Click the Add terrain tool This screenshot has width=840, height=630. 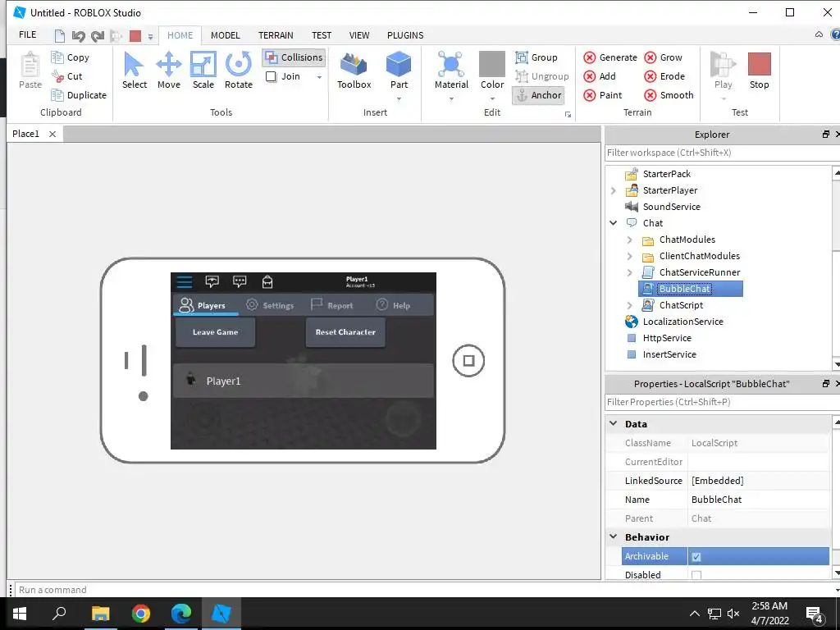click(600, 76)
